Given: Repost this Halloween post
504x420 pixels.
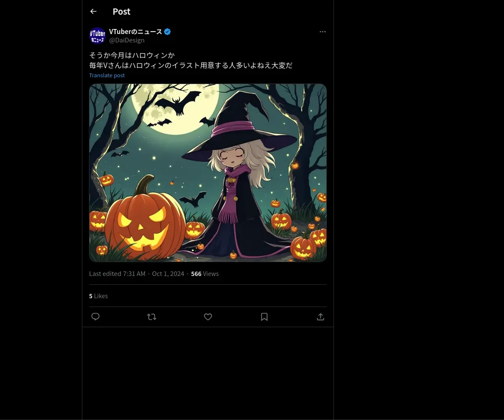Looking at the screenshot, I should click(152, 317).
